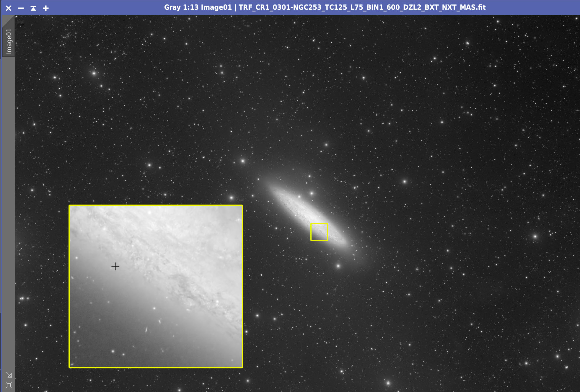Select the Image01 vertical view tab

point(9,41)
